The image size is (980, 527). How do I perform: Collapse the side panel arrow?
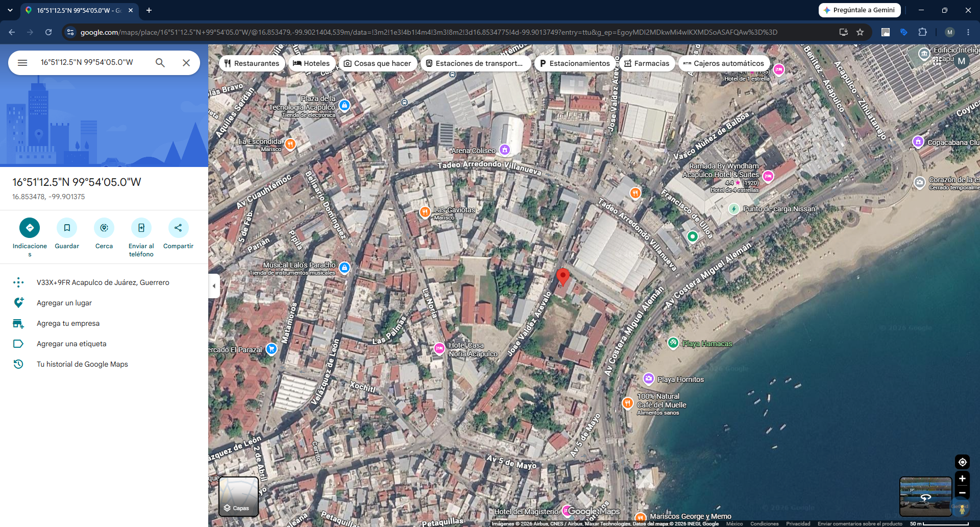[x=214, y=285]
